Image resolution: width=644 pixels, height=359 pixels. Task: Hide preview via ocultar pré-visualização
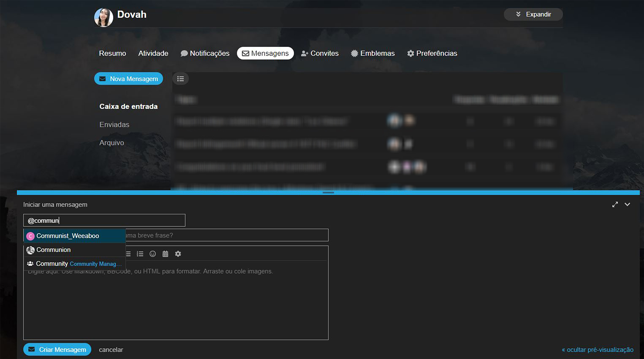pos(597,350)
